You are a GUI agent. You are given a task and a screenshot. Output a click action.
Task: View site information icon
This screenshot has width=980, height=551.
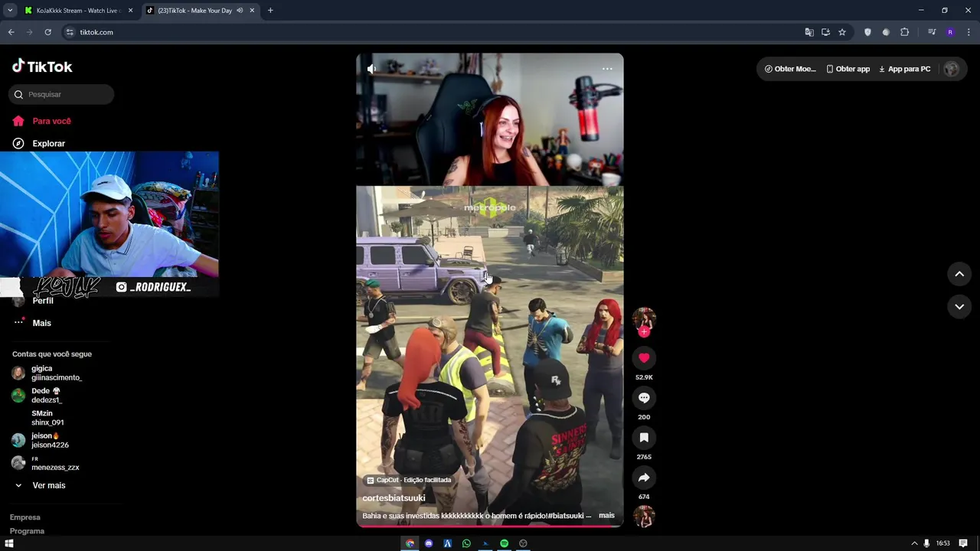[x=70, y=32]
